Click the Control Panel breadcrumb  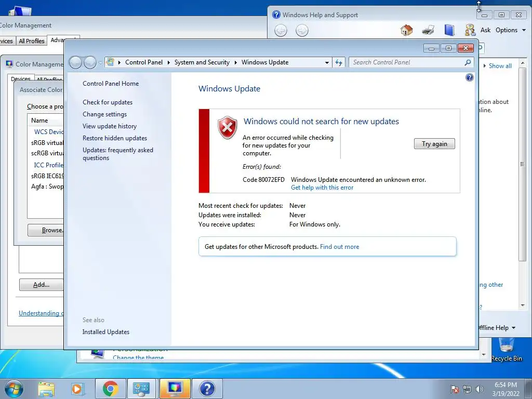click(144, 62)
